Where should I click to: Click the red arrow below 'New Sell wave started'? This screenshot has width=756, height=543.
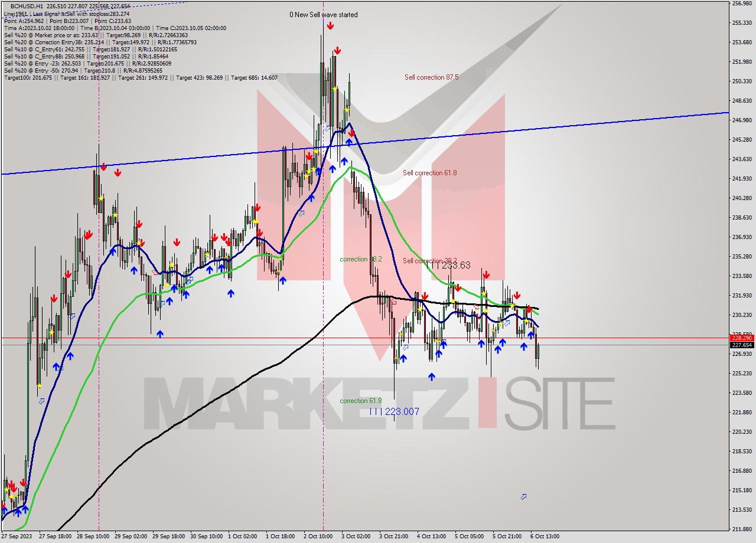pos(330,25)
